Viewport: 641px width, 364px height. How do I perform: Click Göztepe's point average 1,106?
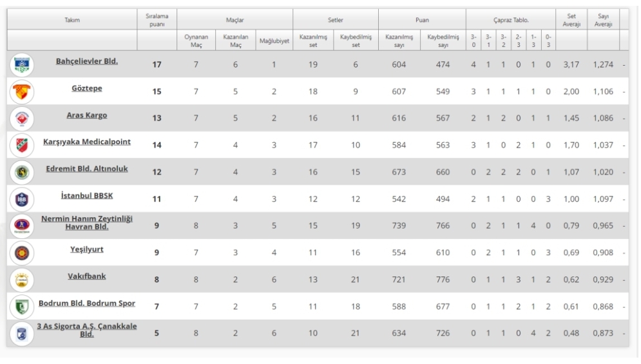coord(604,91)
